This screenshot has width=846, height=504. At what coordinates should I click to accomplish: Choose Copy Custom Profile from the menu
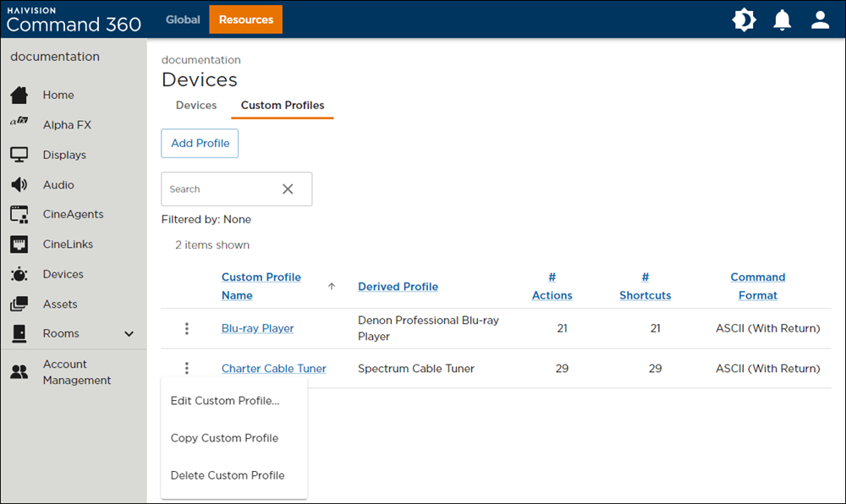point(224,438)
